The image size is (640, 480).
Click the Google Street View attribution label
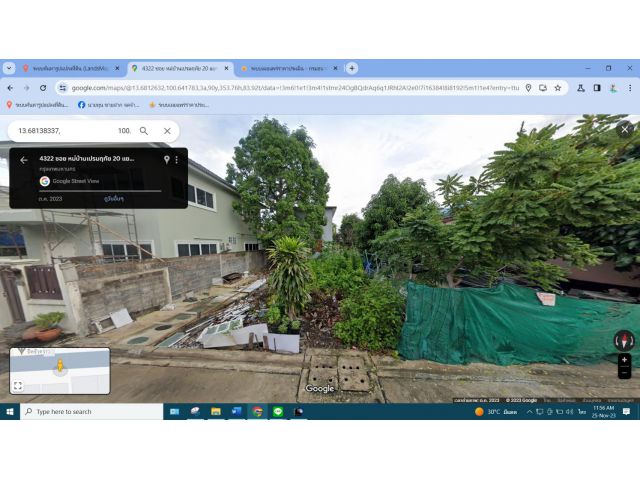[x=76, y=181]
